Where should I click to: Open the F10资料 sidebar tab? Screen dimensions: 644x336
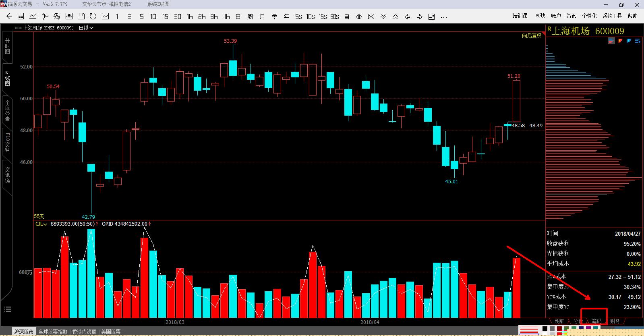click(x=7, y=142)
